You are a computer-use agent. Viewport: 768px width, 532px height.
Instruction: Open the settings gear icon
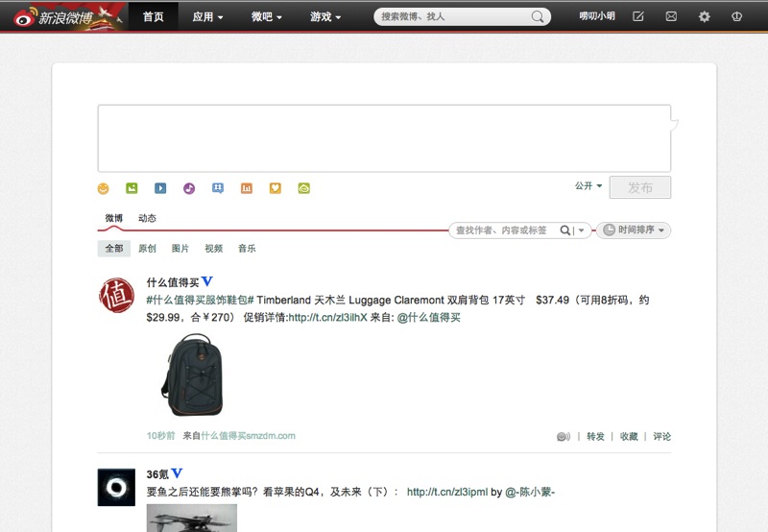(704, 16)
